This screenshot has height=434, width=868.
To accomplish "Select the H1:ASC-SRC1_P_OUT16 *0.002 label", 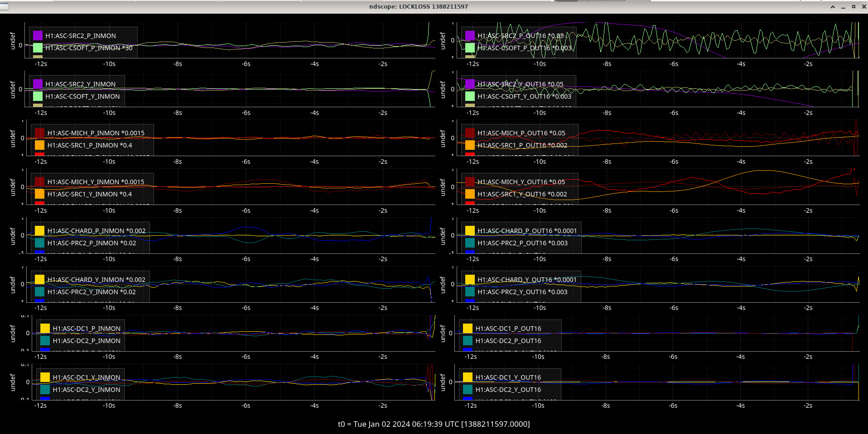I will coord(522,145).
